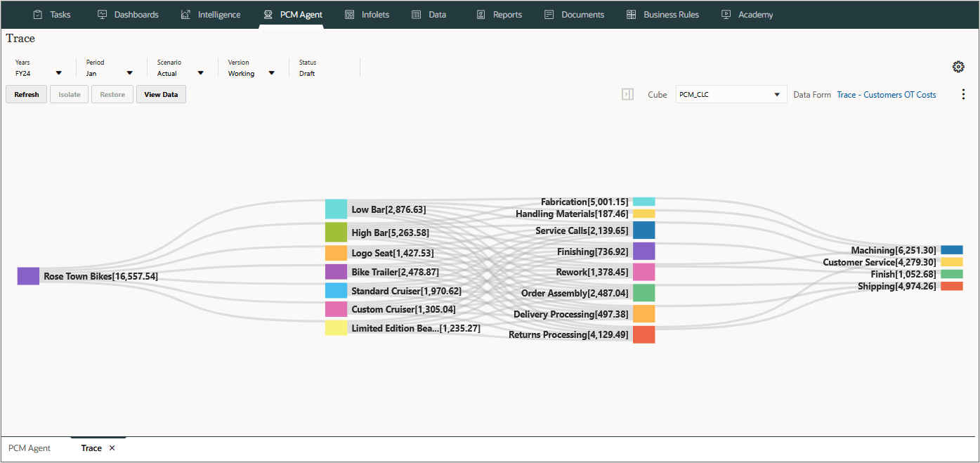Image resolution: width=980 pixels, height=463 pixels.
Task: Select the Rose Town Bikes purple node
Action: click(28, 276)
